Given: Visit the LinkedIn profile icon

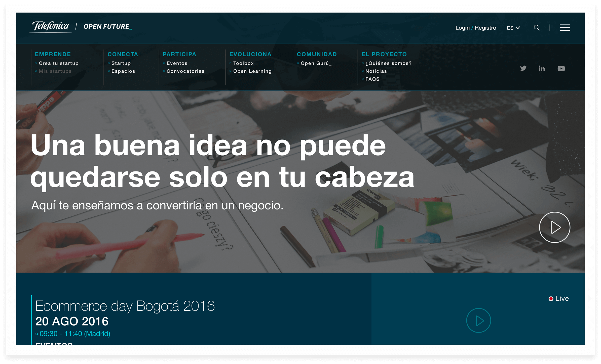Looking at the screenshot, I should 542,68.
